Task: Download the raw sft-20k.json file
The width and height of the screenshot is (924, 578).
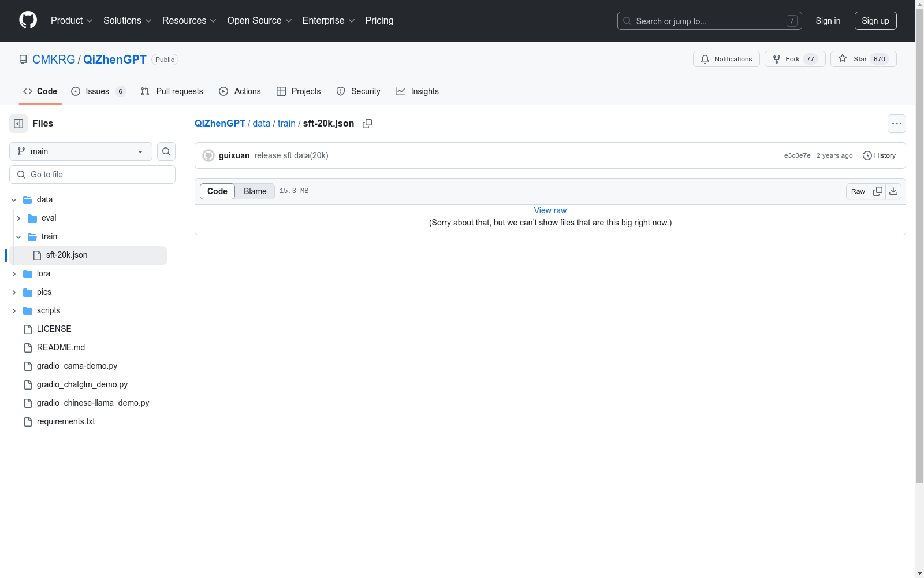Action: (x=893, y=191)
